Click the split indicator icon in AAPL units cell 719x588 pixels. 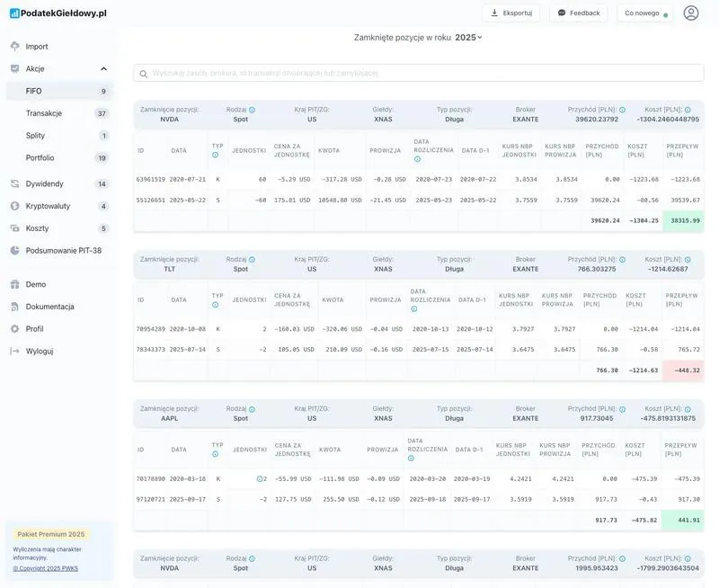tap(260, 478)
